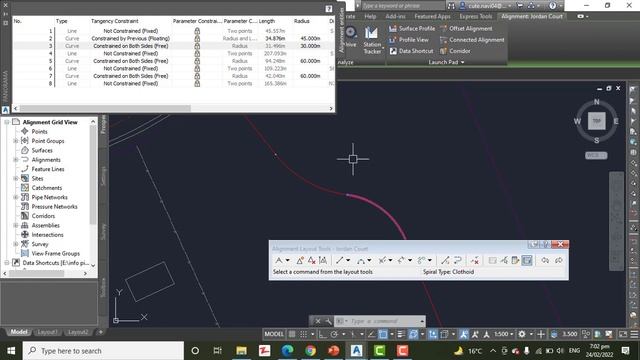Toggle ortho mode in status bar
Image resolution: width=640 pixels, height=360 pixels.
point(322,334)
